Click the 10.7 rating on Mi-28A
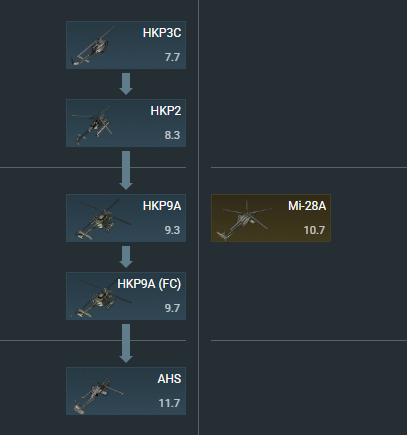The height and width of the screenshot is (435, 407). click(314, 230)
